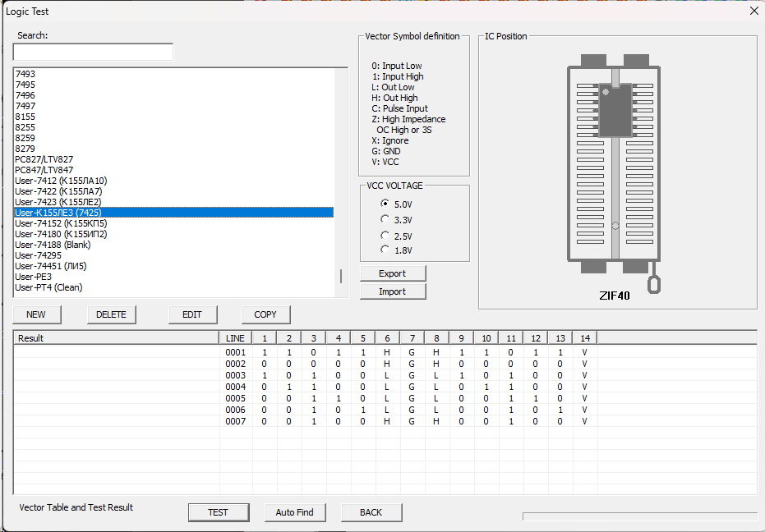Click the Result column header
The image size is (765, 532).
click(x=115, y=338)
